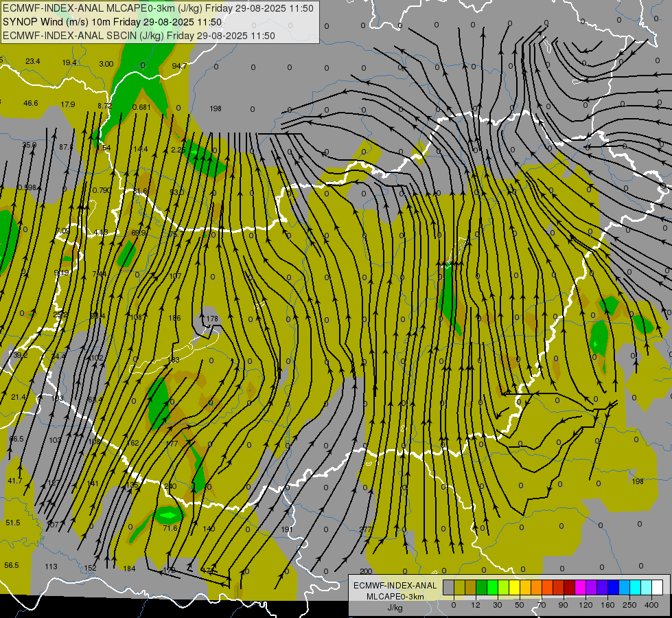The image size is (672, 618).
Task: Click the map value '46.6'
Action: (31, 103)
